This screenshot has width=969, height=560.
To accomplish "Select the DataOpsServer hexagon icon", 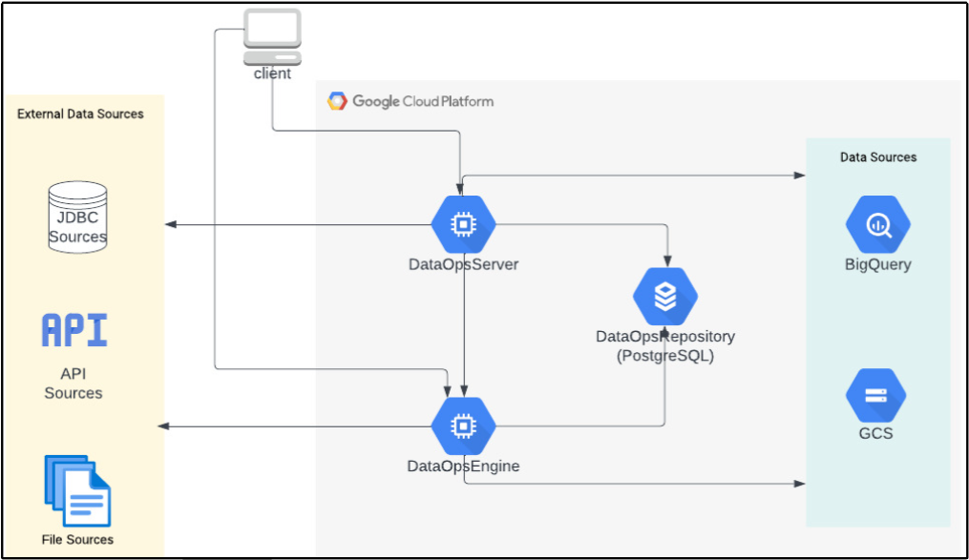I will point(463,224).
